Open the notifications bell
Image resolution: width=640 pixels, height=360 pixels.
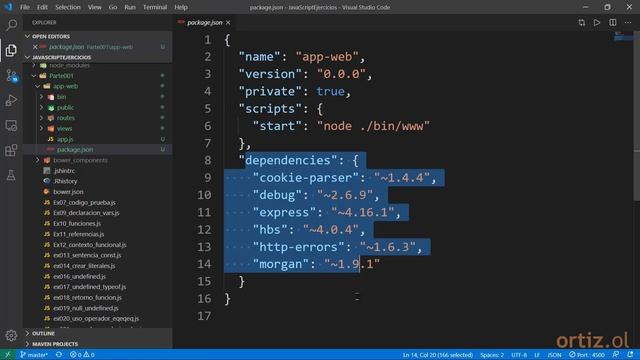[630, 355]
